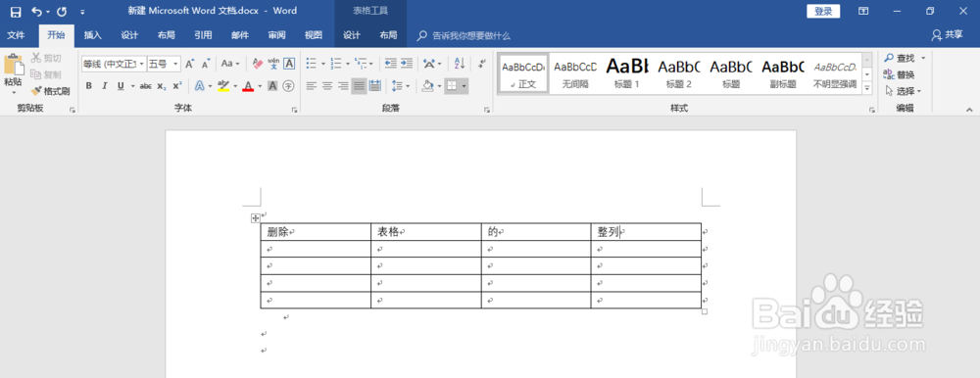Screen dimensions: 980x378
Task: Open the Ribbon Display Options icon
Action: [x=863, y=11]
